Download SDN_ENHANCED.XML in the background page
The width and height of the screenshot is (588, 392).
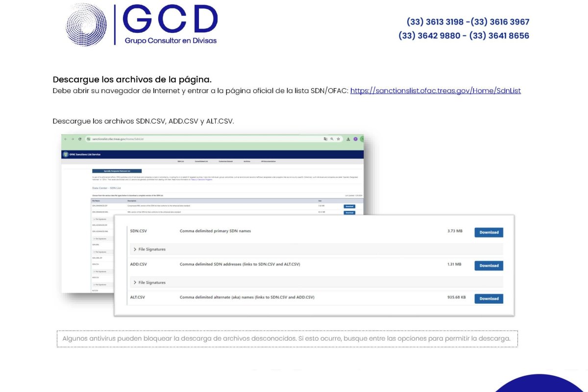pos(349,213)
